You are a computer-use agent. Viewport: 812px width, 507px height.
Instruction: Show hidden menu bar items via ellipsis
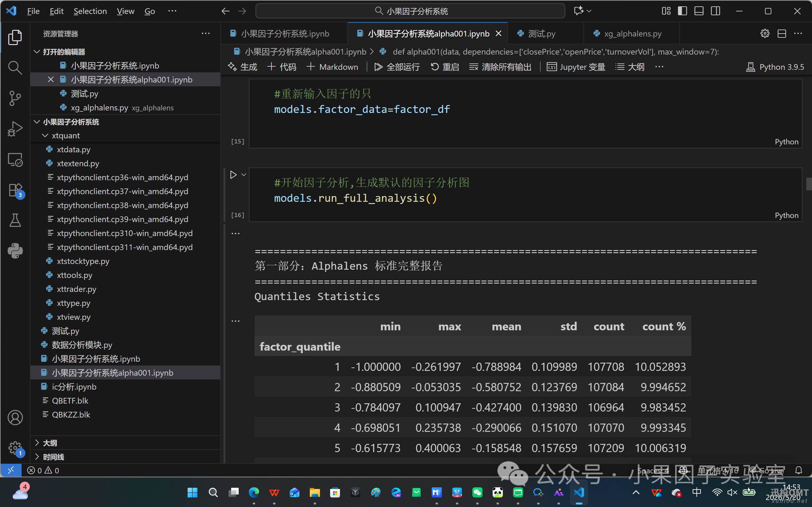click(x=172, y=11)
